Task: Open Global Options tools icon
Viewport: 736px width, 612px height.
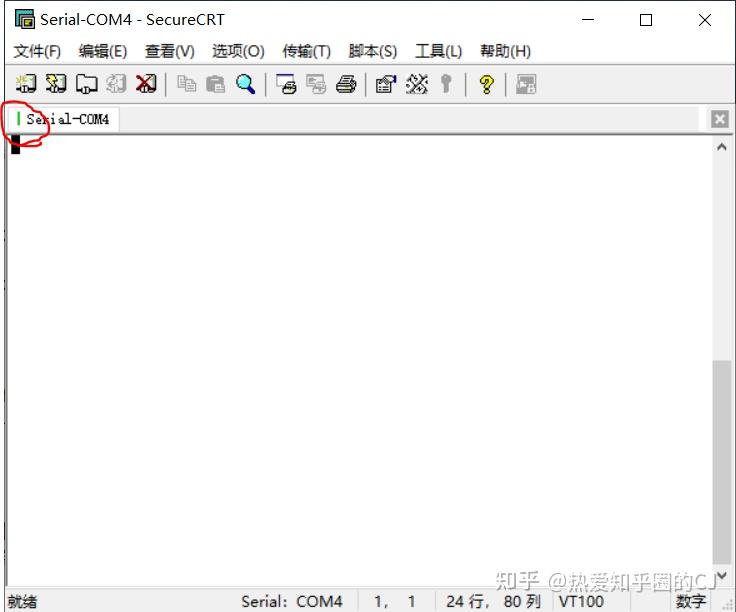Action: point(416,84)
